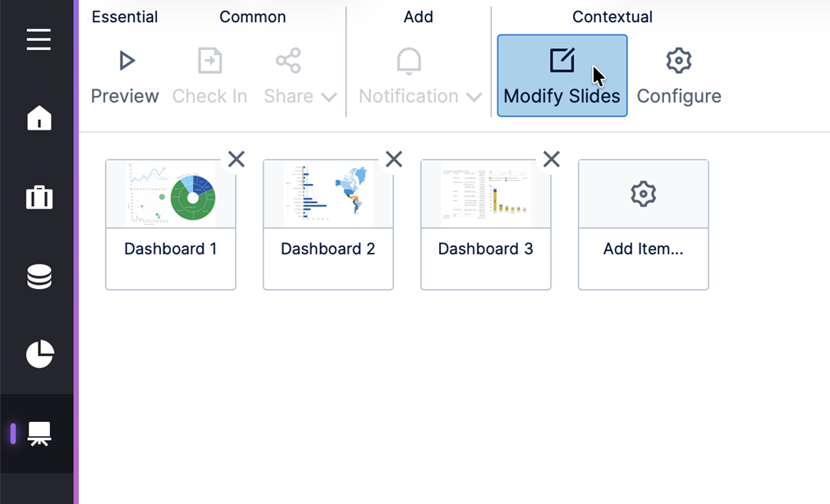Click the Modify Slides button
This screenshot has width=830, height=504.
562,76
